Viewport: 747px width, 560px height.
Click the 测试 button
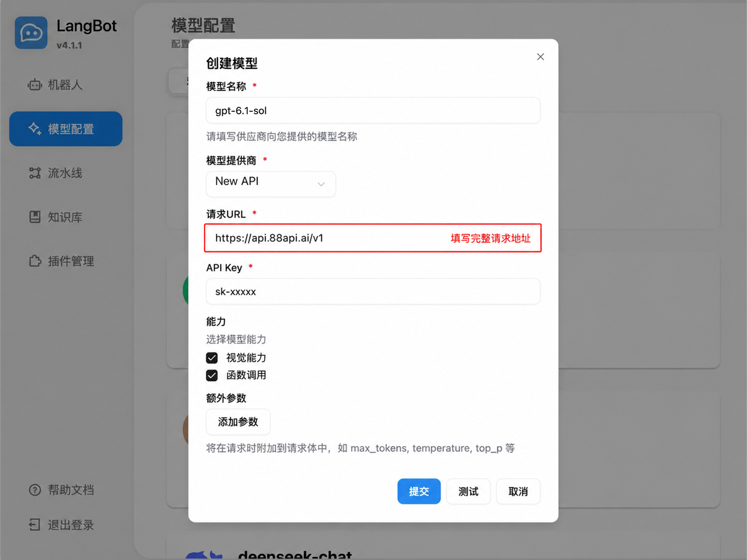(468, 491)
